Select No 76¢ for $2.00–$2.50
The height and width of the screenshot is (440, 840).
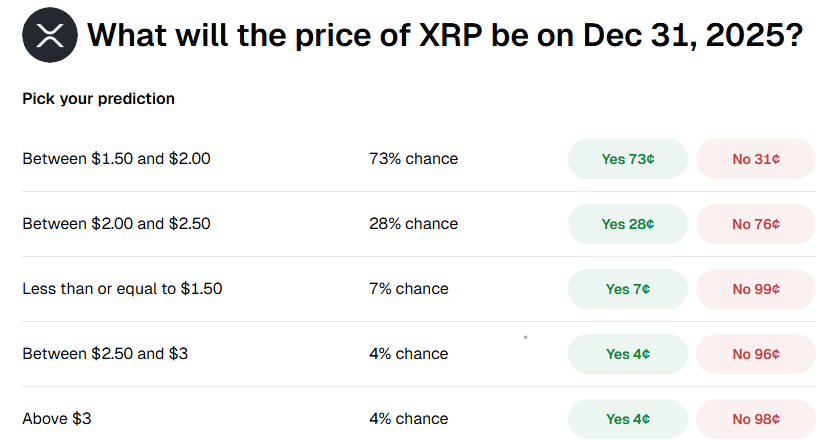(756, 224)
